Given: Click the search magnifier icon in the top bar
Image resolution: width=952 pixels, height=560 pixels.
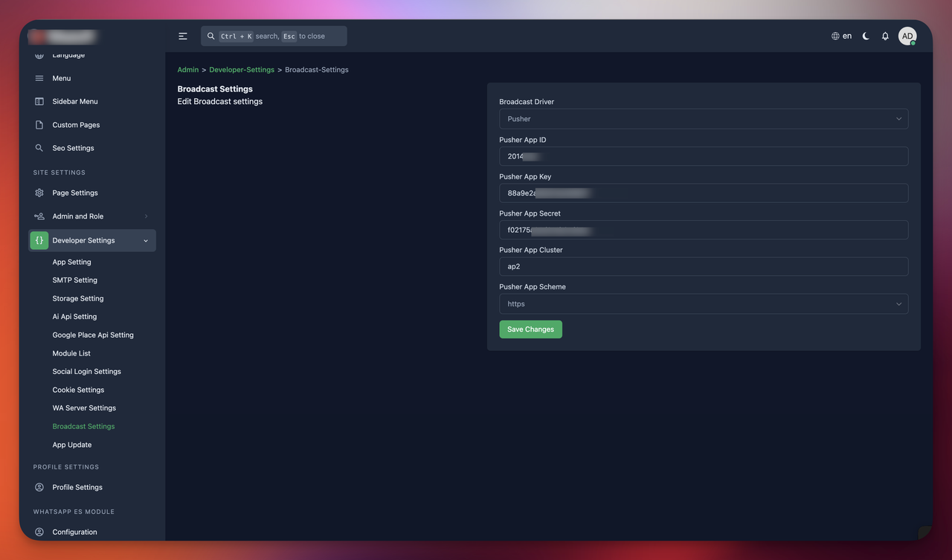Looking at the screenshot, I should pyautogui.click(x=211, y=36).
